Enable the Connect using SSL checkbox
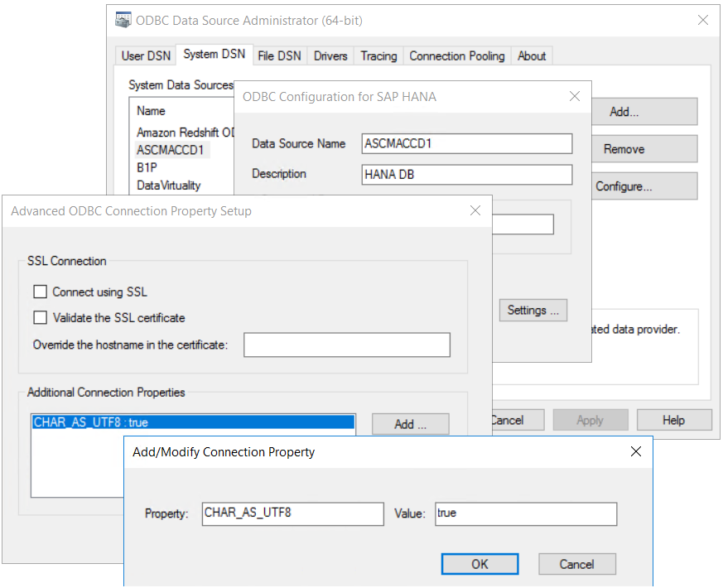 coord(40,292)
